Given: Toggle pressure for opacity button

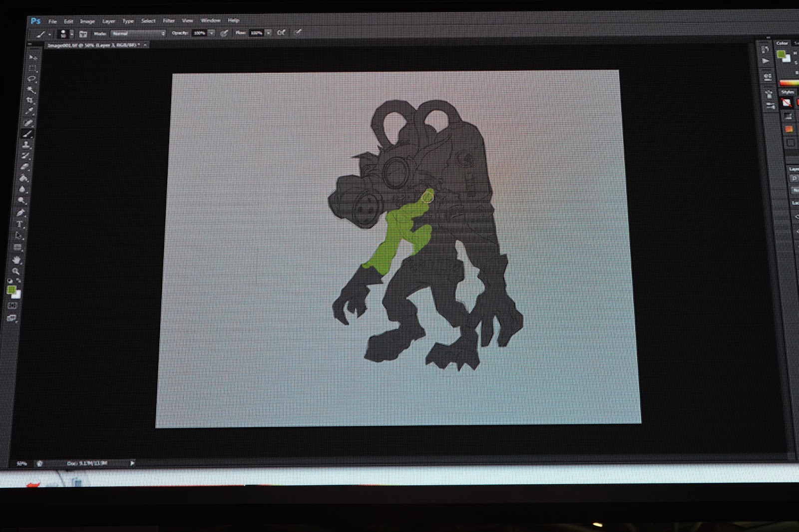Looking at the screenshot, I should tap(224, 33).
